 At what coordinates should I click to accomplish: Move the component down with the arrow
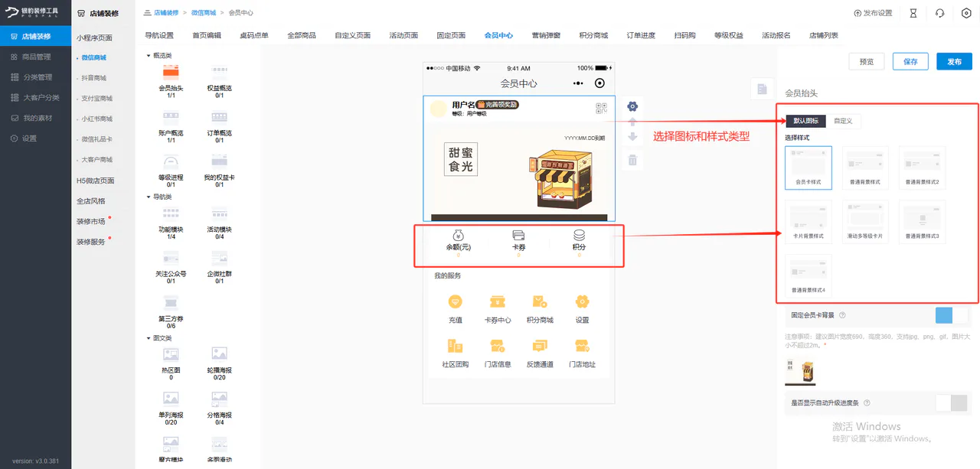[632, 138]
